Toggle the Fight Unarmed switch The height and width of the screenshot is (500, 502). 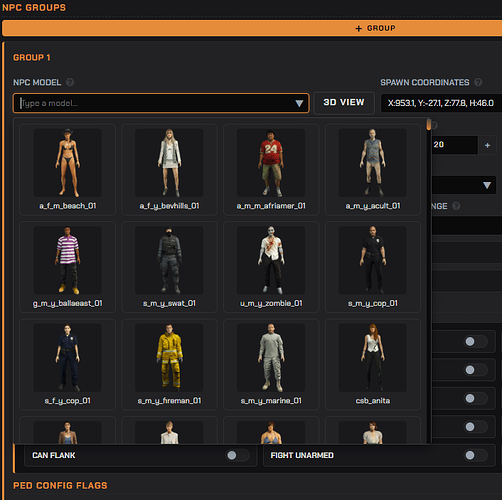(x=476, y=455)
